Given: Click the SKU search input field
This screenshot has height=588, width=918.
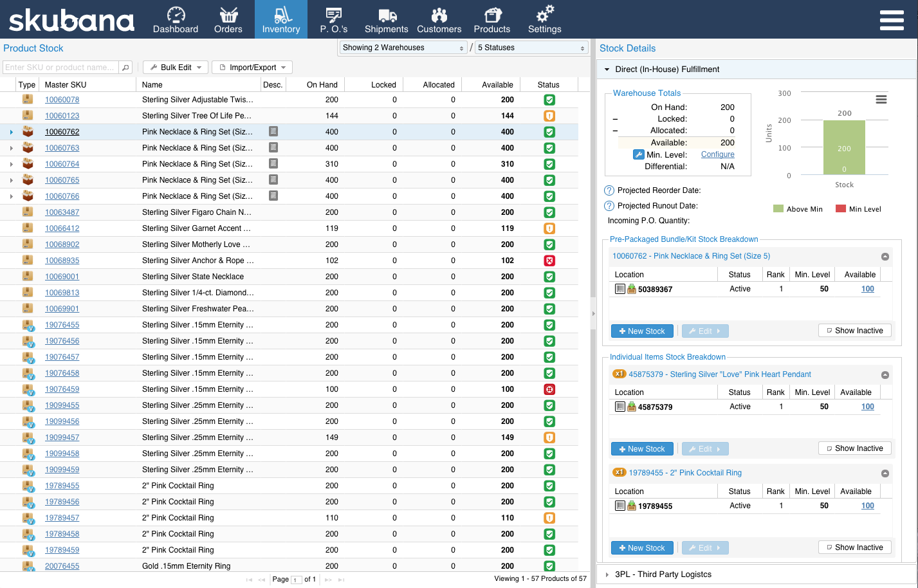Looking at the screenshot, I should 61,68.
